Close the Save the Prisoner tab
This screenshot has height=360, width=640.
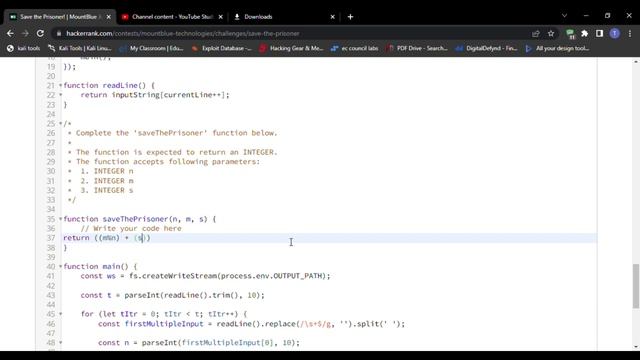[x=109, y=17]
